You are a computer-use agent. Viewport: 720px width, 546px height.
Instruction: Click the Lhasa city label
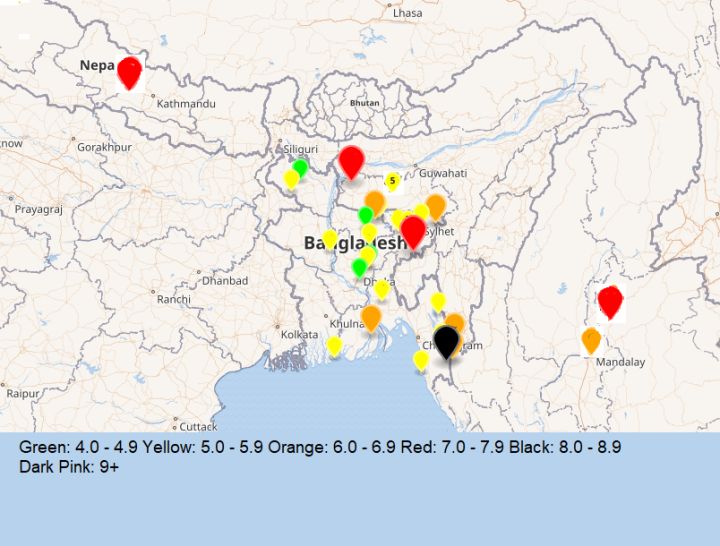[407, 13]
